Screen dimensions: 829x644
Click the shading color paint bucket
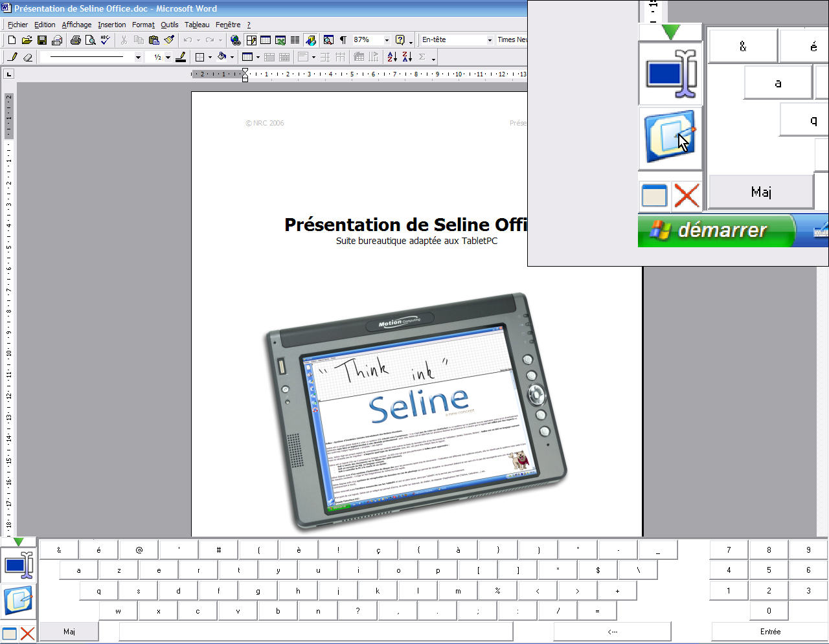click(x=222, y=57)
